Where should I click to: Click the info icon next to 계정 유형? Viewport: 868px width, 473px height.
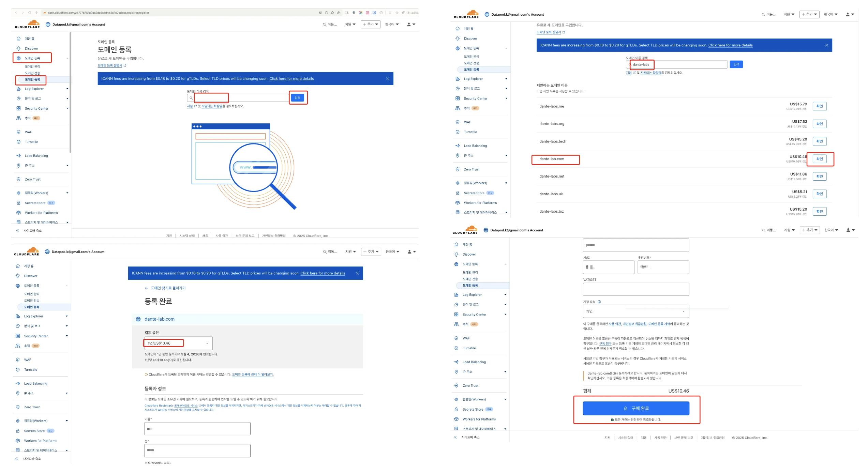tap(599, 302)
